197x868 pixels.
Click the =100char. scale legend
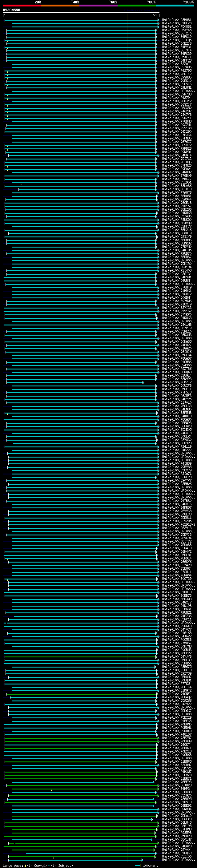tap(147, 865)
